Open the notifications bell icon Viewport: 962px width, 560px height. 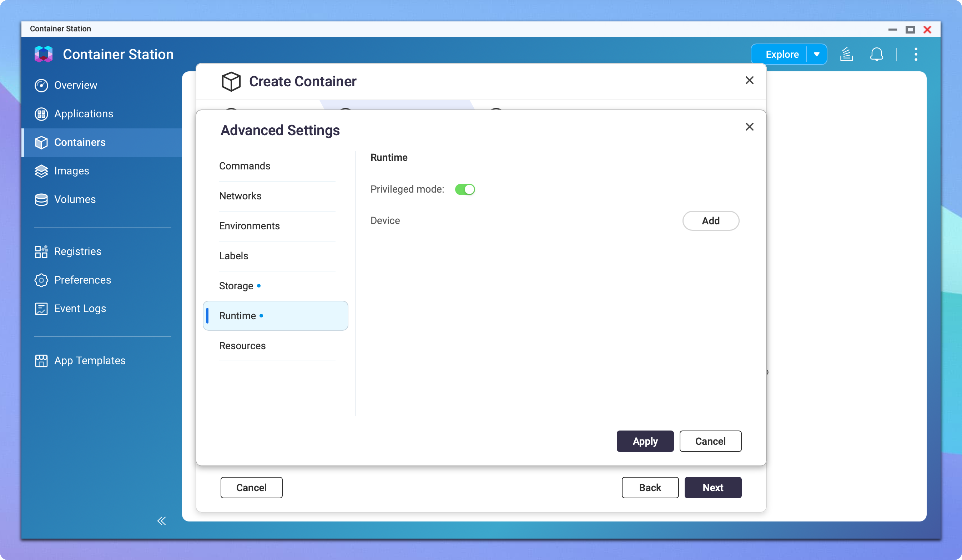point(877,54)
